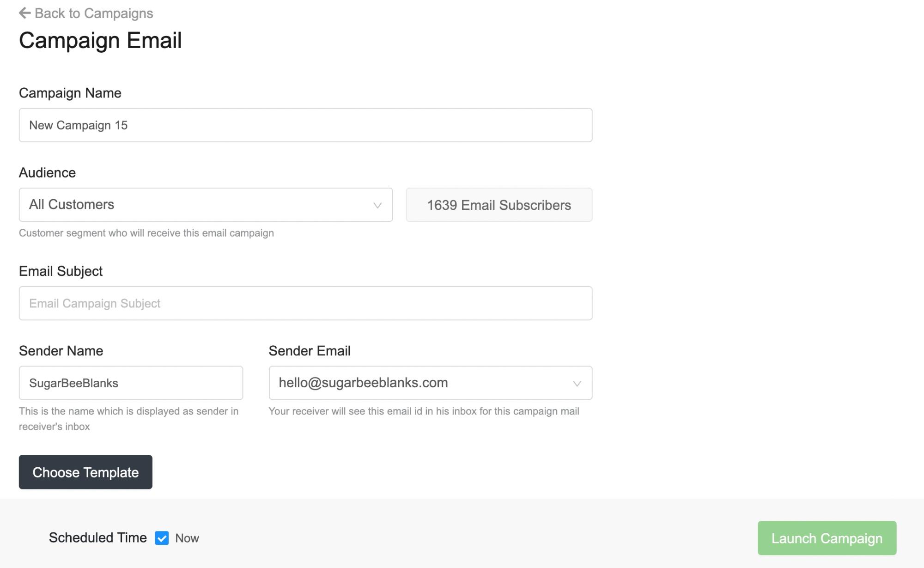The width and height of the screenshot is (924, 568).
Task: Click the Now checkbox label text
Action: coord(187,538)
